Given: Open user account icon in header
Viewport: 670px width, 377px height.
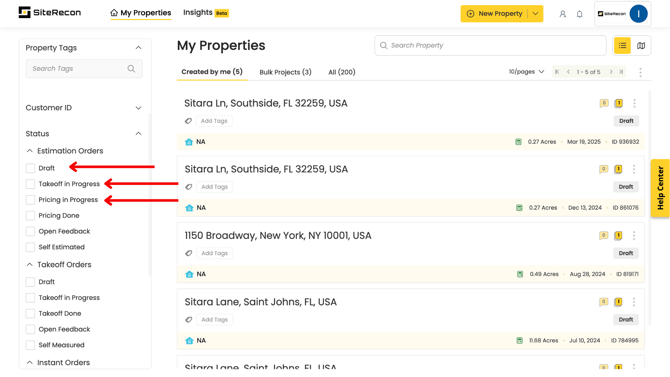Looking at the screenshot, I should click(x=563, y=14).
